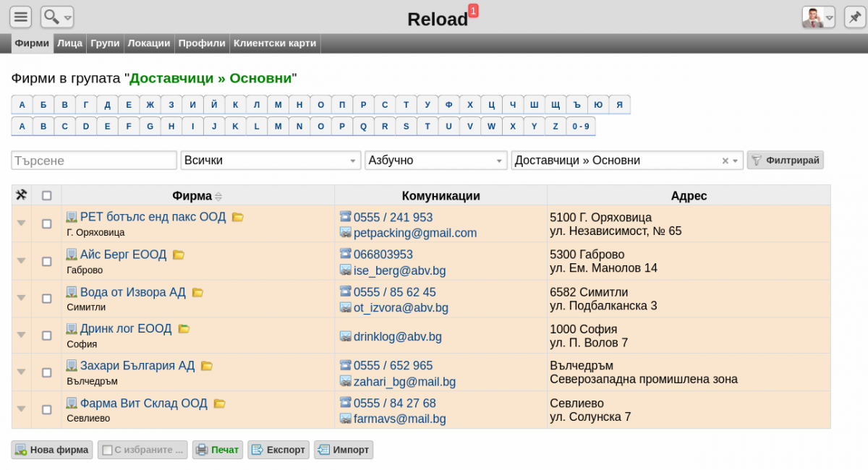
Task: Open the Вода от Извора АД company
Action: pyautogui.click(x=133, y=292)
